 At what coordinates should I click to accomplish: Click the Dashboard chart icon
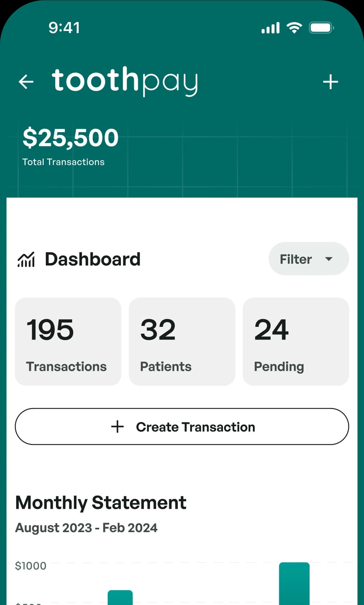tap(26, 259)
